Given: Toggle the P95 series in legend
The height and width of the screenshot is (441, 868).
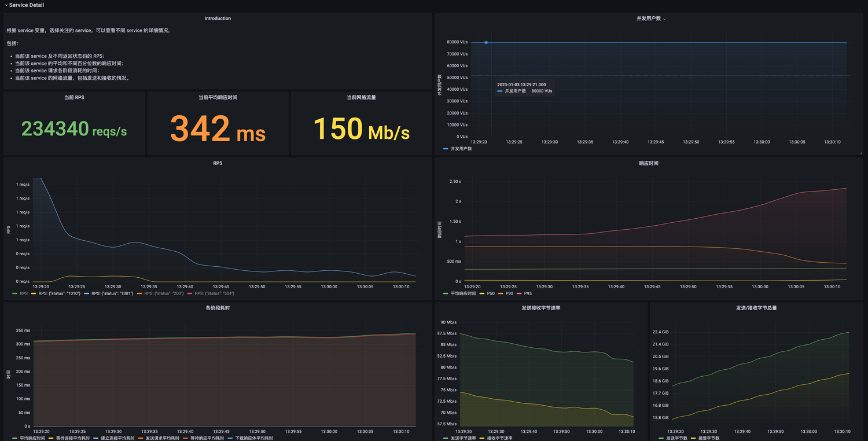Looking at the screenshot, I should coord(527,293).
